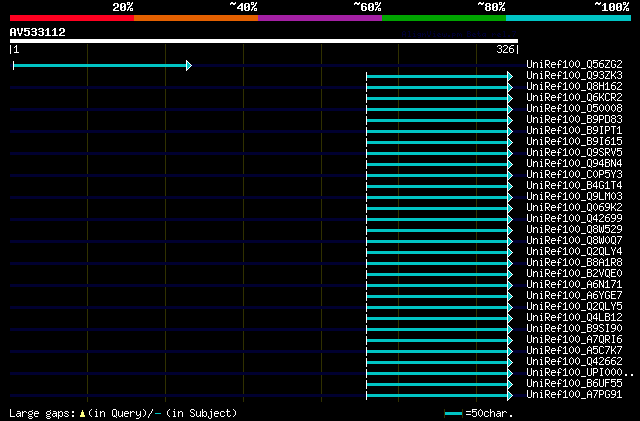Select the UniRef100_B4G1T4 subject label
Viewport: 640px width, 421px height.
click(x=574, y=185)
